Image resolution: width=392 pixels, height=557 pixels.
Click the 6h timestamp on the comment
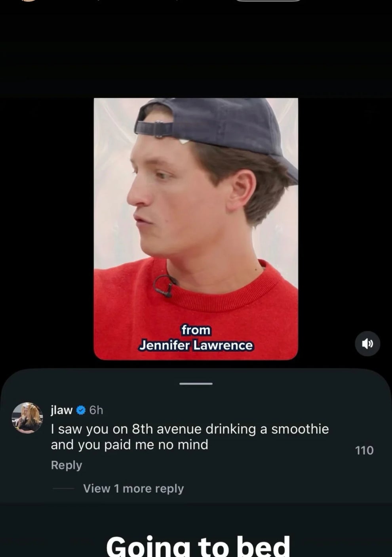(x=96, y=410)
